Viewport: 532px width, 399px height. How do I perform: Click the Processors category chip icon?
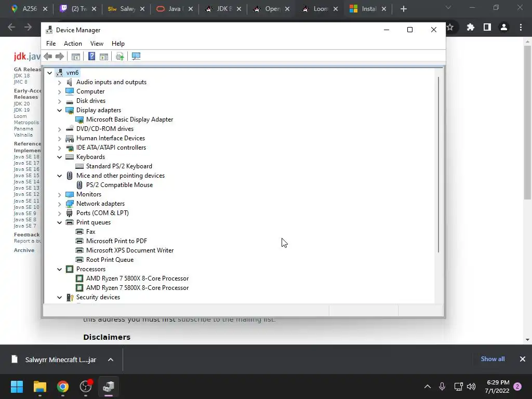[70, 269]
